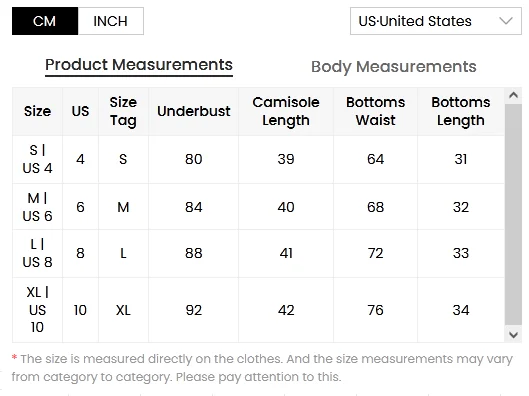Viewport: 529px width, 396px height.
Task: Select the S | US 4 size row
Action: coord(258,160)
